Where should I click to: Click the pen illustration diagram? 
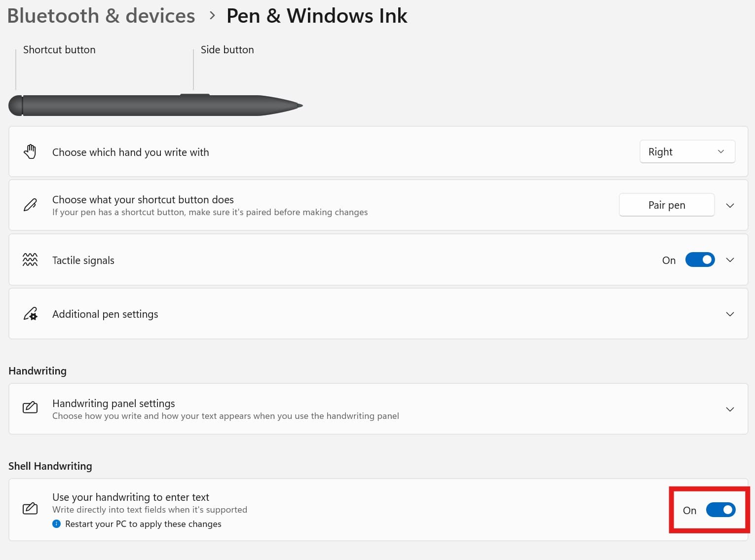155,105
